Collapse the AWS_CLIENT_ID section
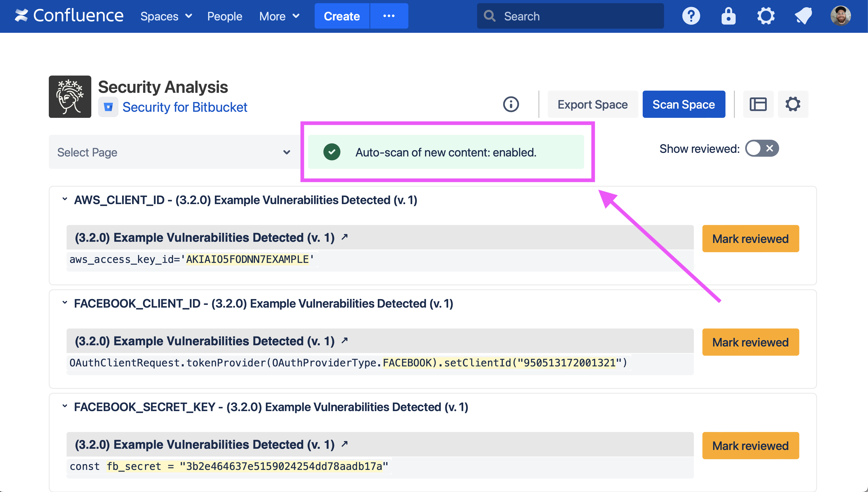Screen dimensions: 868x492 coord(65,199)
